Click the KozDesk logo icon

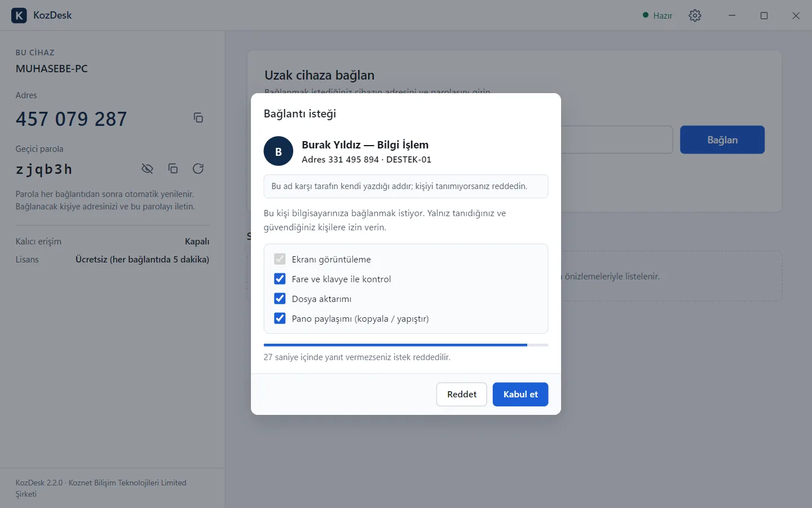(19, 15)
